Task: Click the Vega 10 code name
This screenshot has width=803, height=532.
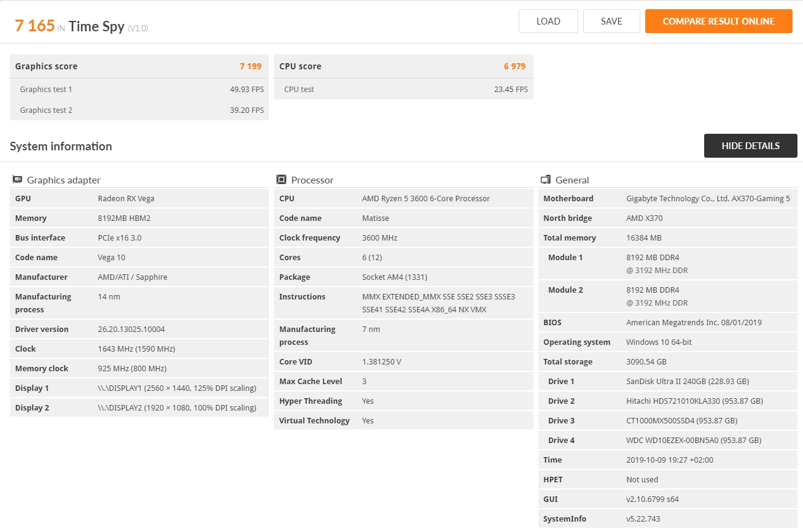Action: [112, 257]
